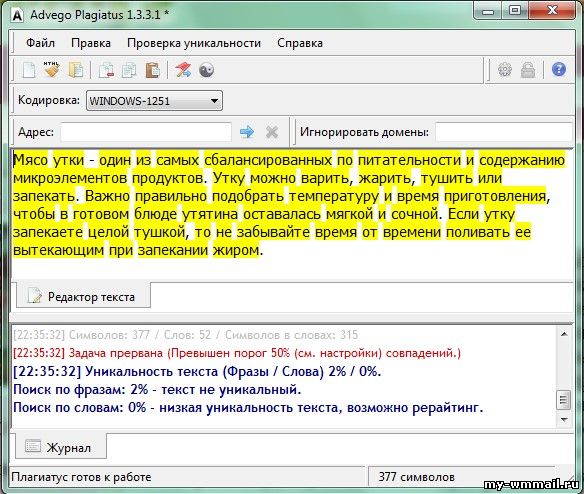Click the word микроэлементов in the editor
This screenshot has height=494, width=584.
[70, 178]
